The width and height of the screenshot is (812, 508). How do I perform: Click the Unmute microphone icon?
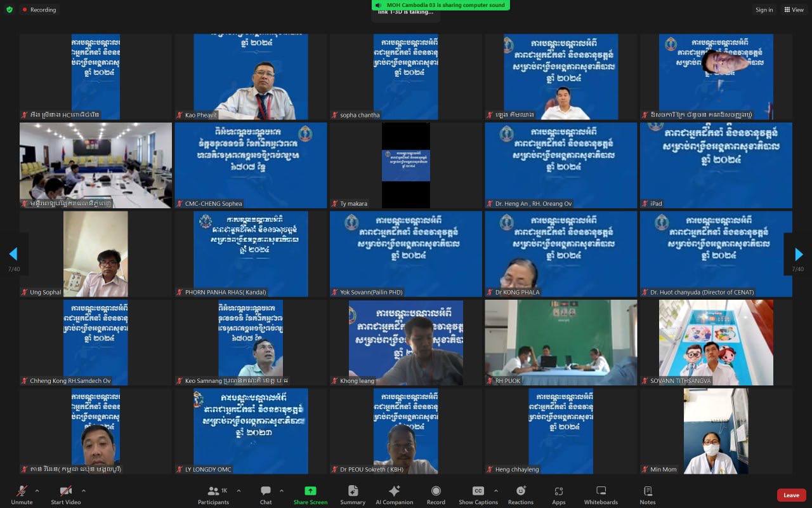click(x=22, y=491)
